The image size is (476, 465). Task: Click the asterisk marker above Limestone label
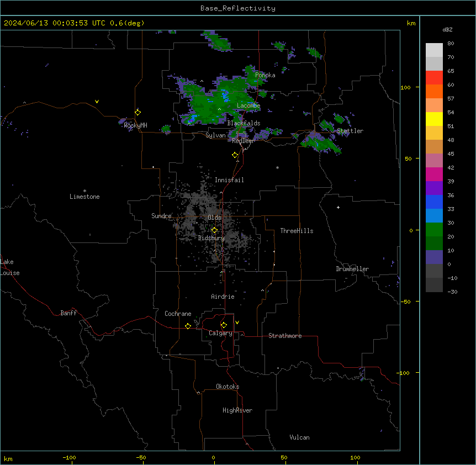[84, 191]
